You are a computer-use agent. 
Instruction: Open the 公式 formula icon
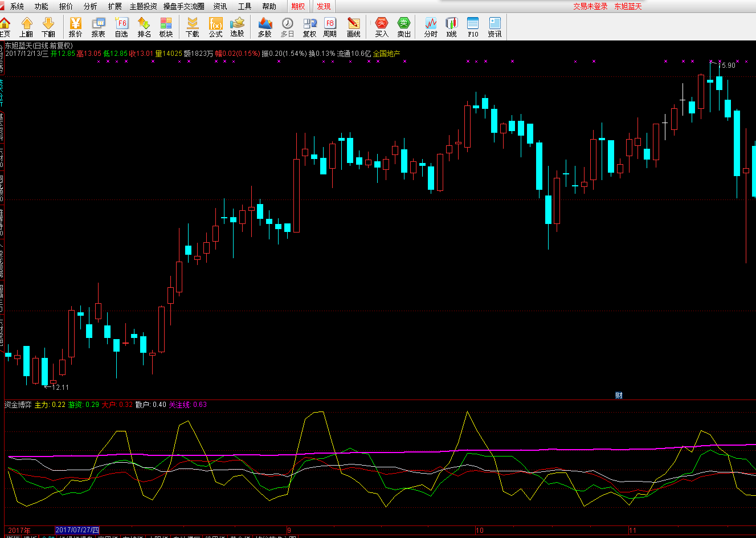[215, 27]
